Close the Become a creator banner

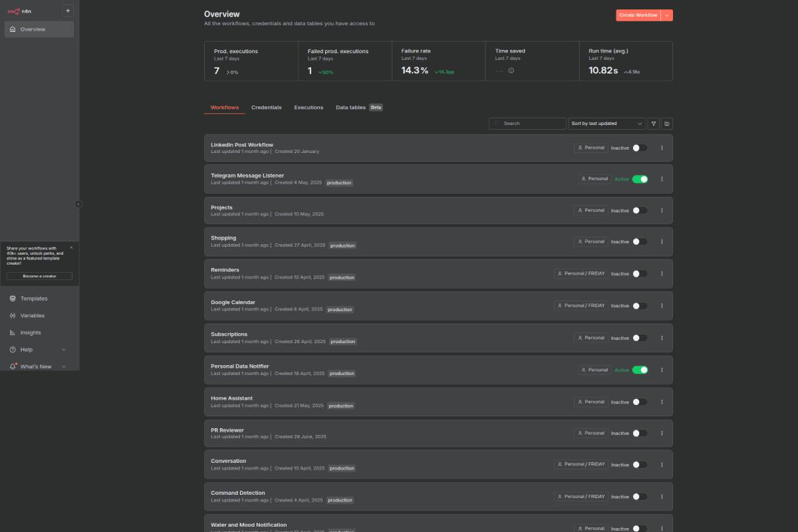pos(71,247)
